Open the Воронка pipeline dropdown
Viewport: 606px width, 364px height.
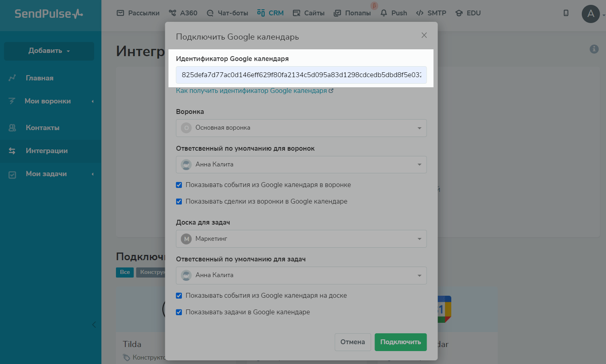coord(301,128)
